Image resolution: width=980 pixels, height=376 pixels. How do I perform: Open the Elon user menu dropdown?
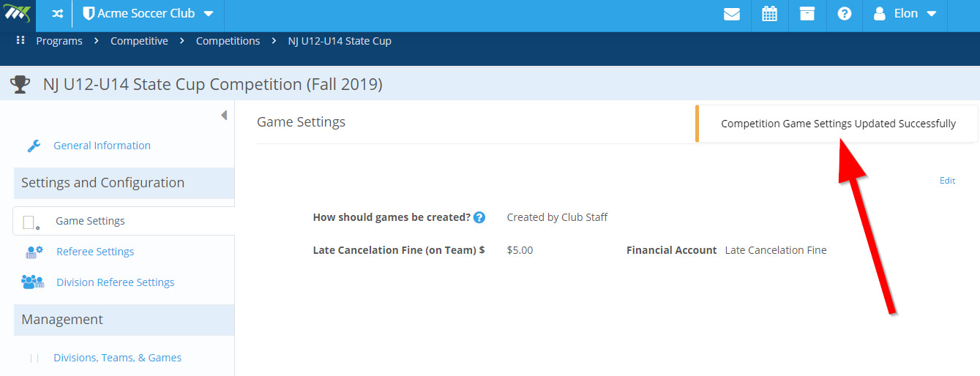click(x=905, y=14)
